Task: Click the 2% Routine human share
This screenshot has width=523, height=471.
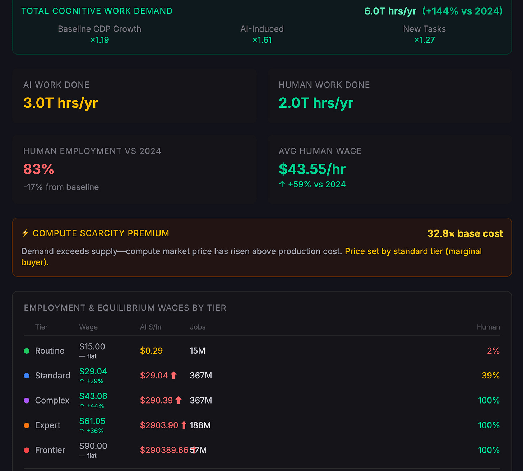Action: pos(493,351)
